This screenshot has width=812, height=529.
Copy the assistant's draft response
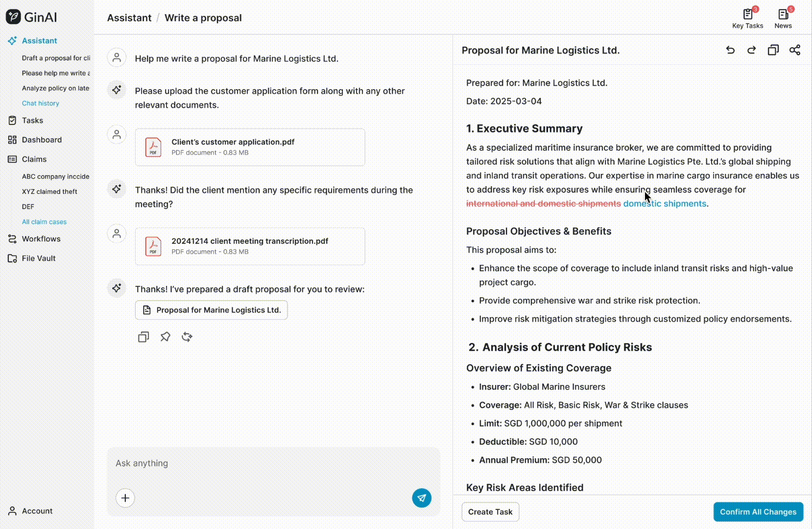coord(143,337)
